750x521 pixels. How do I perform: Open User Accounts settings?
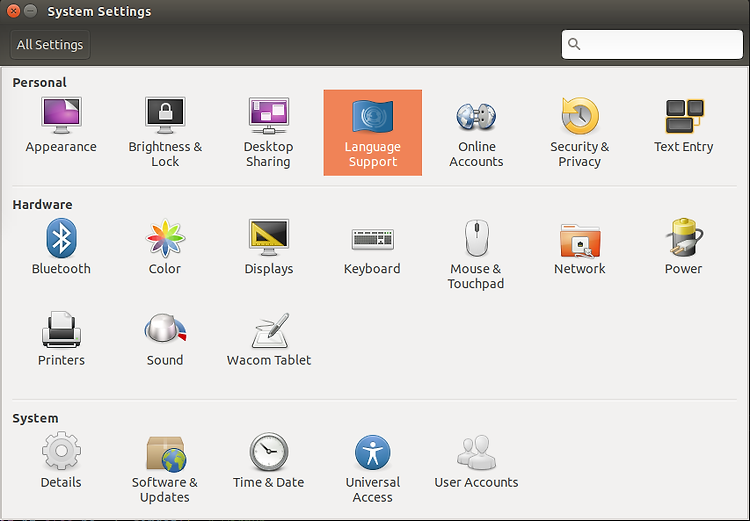(x=476, y=460)
